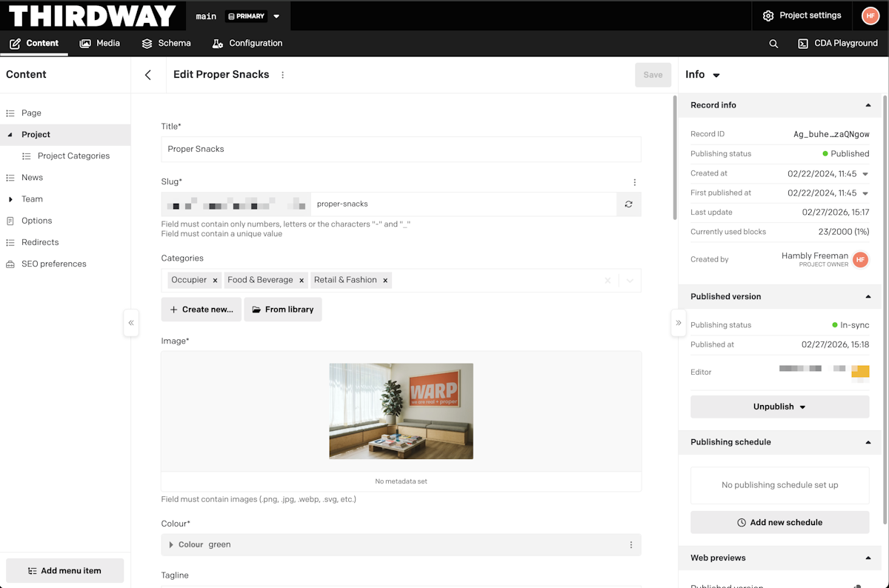
Task: Click Create new... category button
Action: click(x=202, y=310)
